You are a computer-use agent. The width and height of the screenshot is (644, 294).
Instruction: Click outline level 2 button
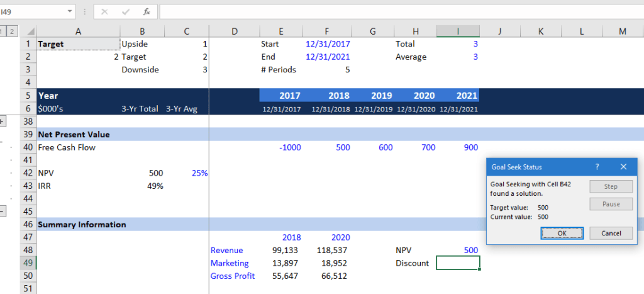(x=12, y=31)
